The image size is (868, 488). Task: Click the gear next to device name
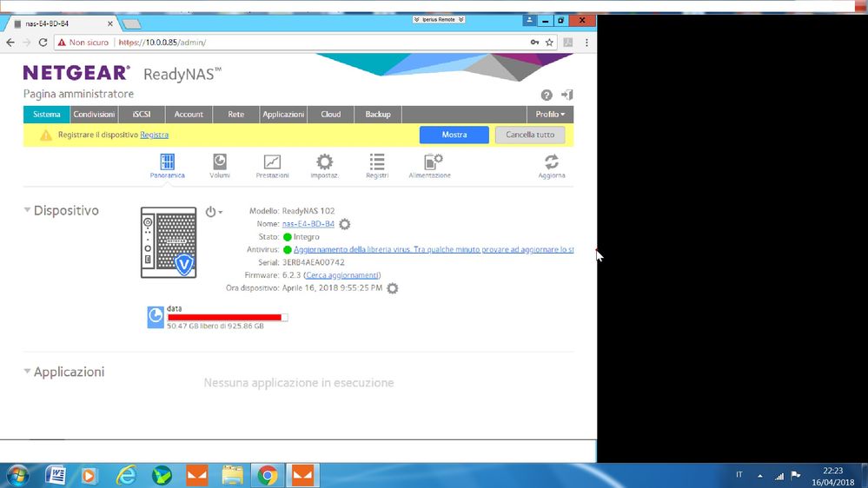point(344,224)
